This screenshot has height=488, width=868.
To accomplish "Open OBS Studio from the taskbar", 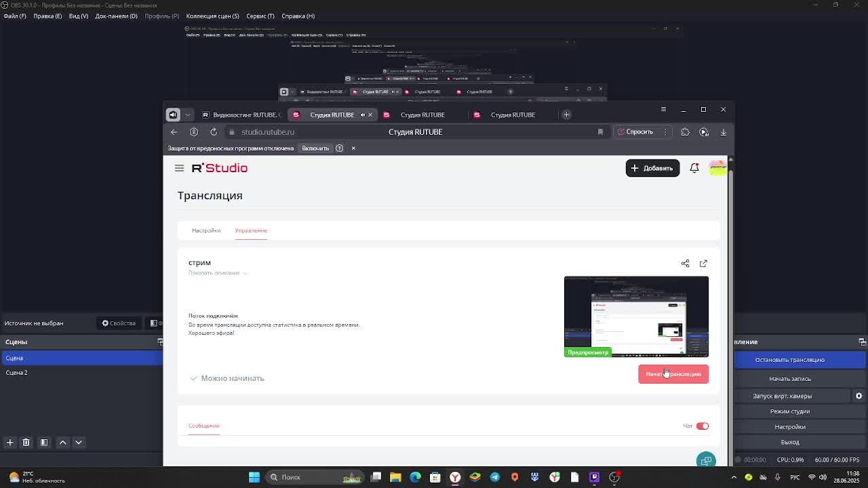I will (x=614, y=477).
